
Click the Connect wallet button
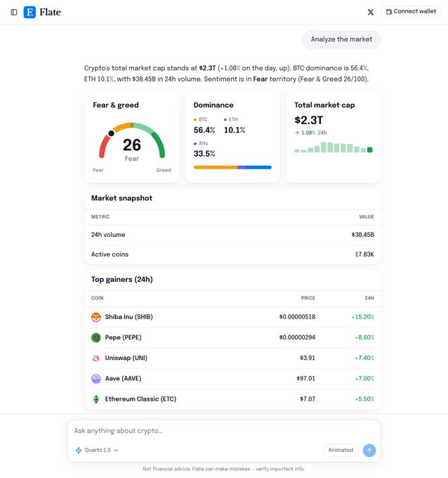coord(411,11)
